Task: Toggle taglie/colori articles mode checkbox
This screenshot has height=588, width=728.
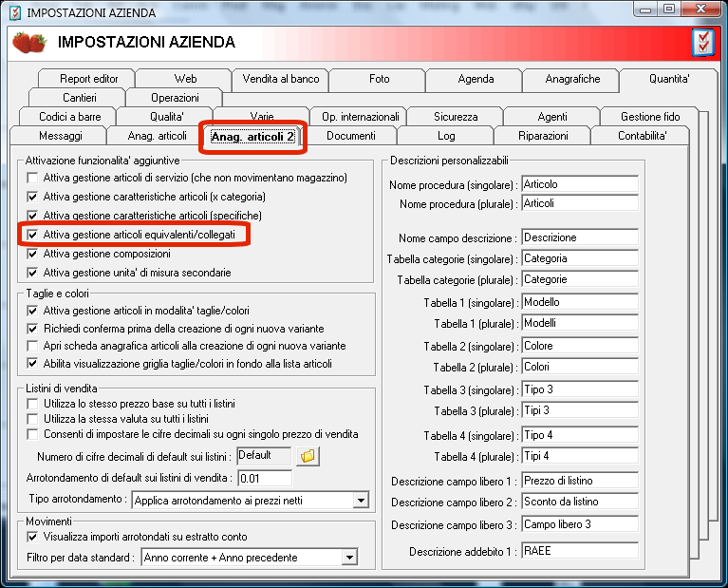Action: tap(32, 311)
